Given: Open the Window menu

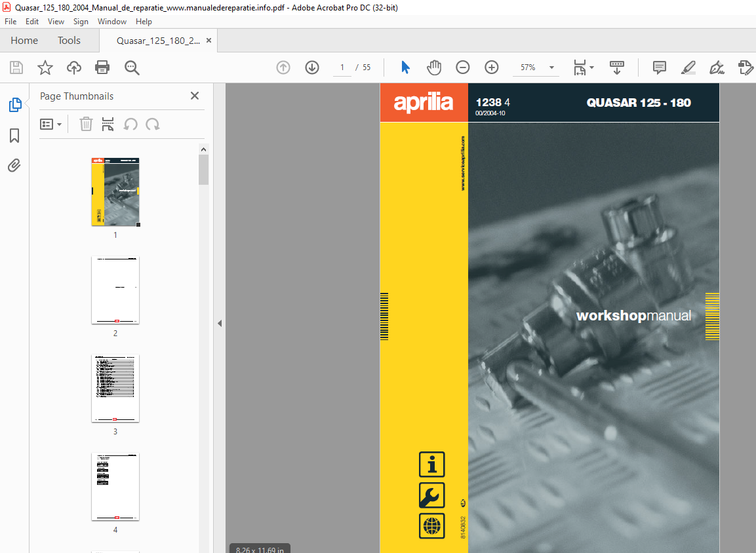Looking at the screenshot, I should (112, 21).
